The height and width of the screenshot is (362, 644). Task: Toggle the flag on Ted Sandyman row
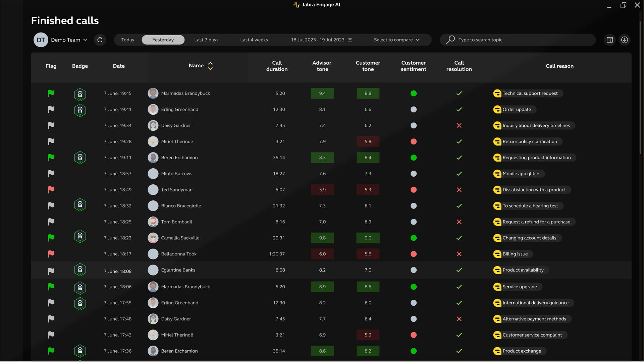coord(51,190)
